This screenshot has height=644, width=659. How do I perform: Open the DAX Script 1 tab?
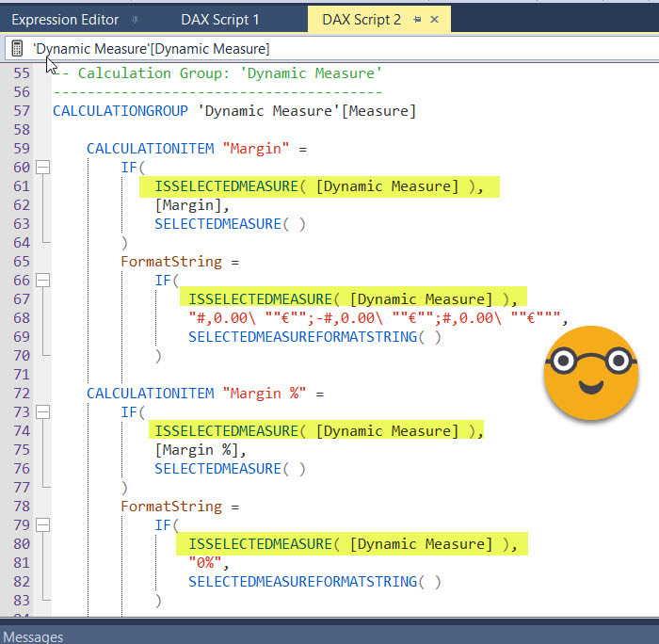(x=219, y=19)
